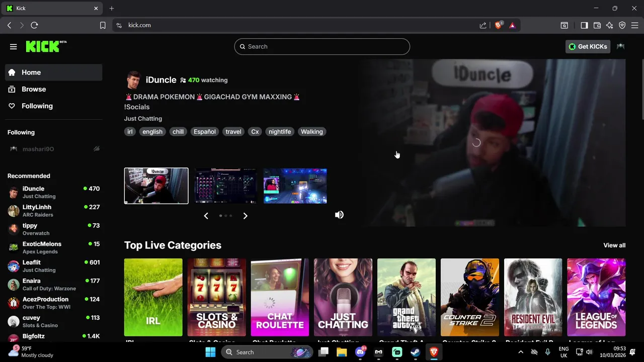Open Brave VPN icon

click(x=622, y=25)
